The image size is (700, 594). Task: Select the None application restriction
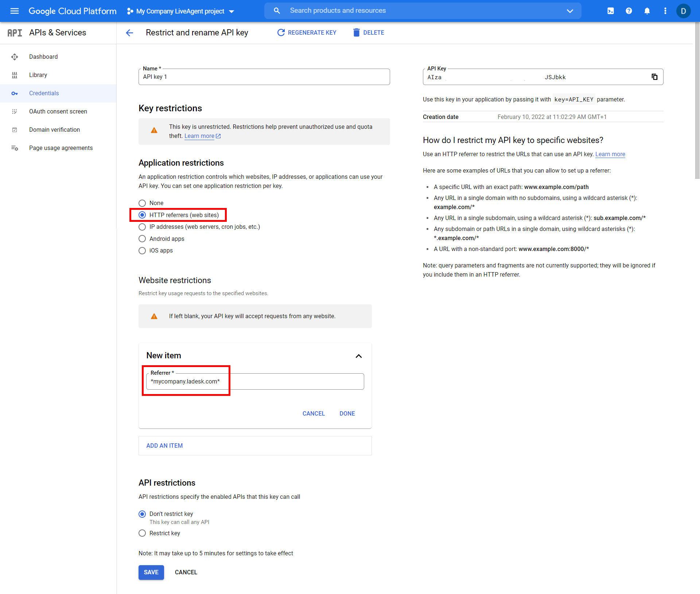coord(142,203)
